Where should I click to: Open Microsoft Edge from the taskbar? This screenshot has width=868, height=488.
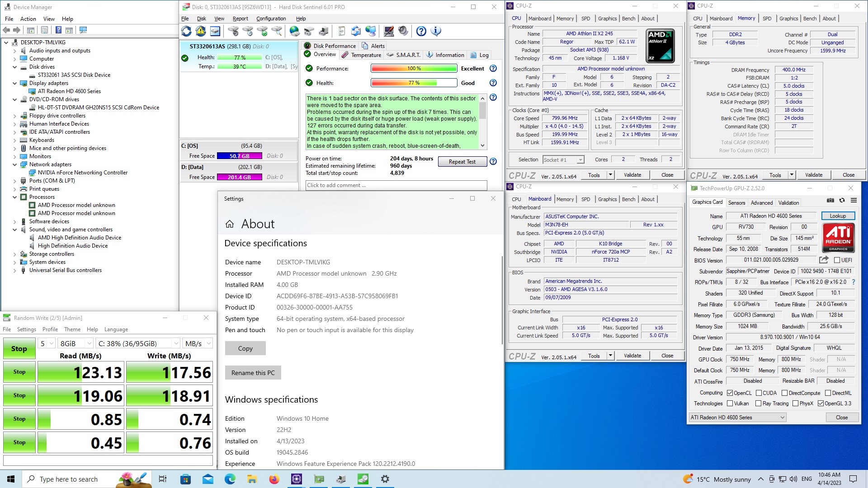click(x=230, y=479)
